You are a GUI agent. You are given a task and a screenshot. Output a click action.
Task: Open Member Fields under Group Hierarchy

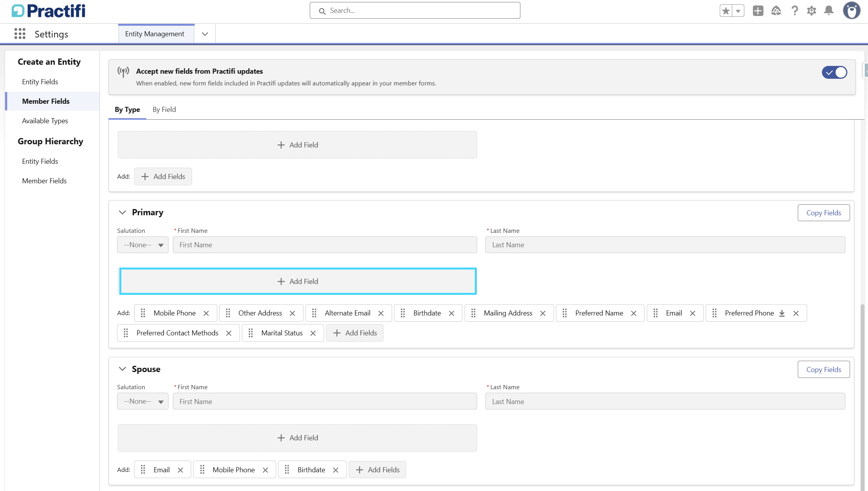point(44,181)
